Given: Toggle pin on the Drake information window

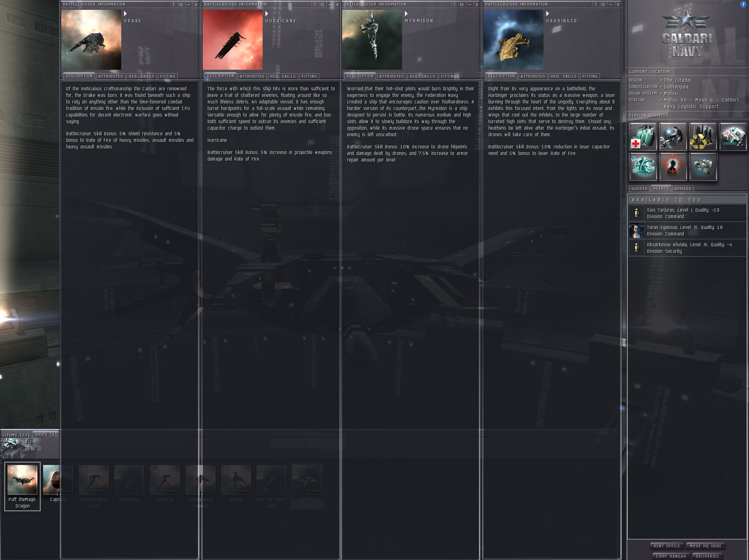Looking at the screenshot, I should coord(173,4).
